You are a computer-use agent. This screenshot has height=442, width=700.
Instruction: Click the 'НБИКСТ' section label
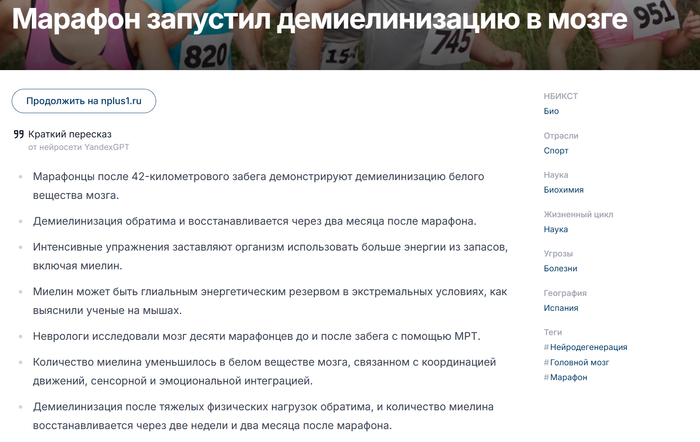click(x=561, y=96)
